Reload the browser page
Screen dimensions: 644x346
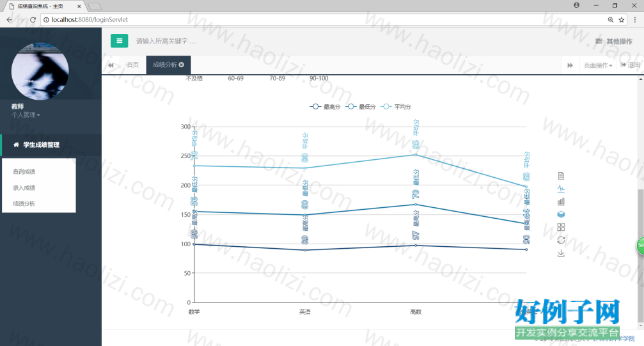click(33, 20)
